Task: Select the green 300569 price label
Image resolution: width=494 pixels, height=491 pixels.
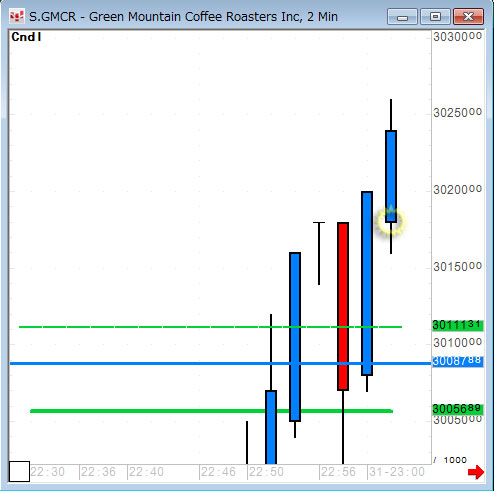Action: coord(457,409)
